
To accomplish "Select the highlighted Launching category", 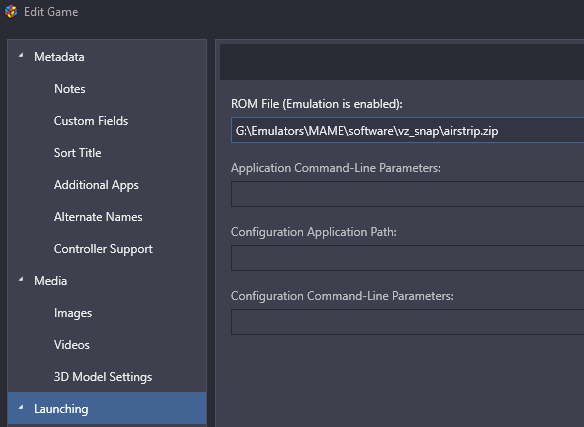I will [107, 408].
